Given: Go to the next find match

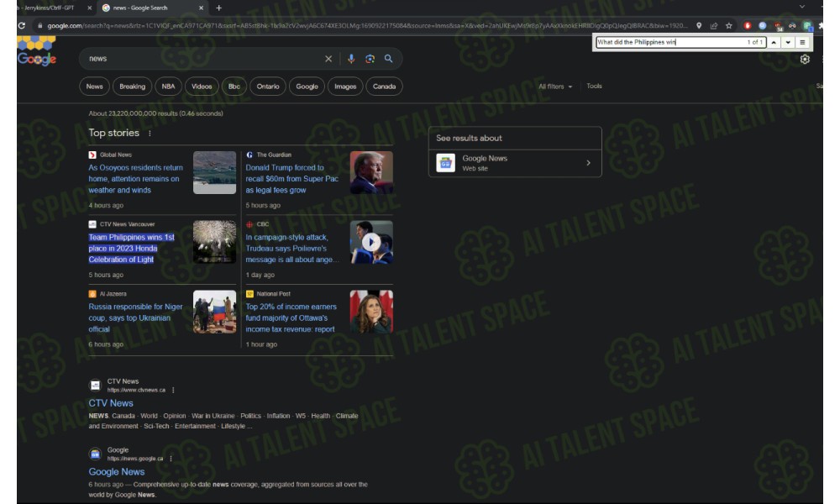Looking at the screenshot, I should [788, 42].
